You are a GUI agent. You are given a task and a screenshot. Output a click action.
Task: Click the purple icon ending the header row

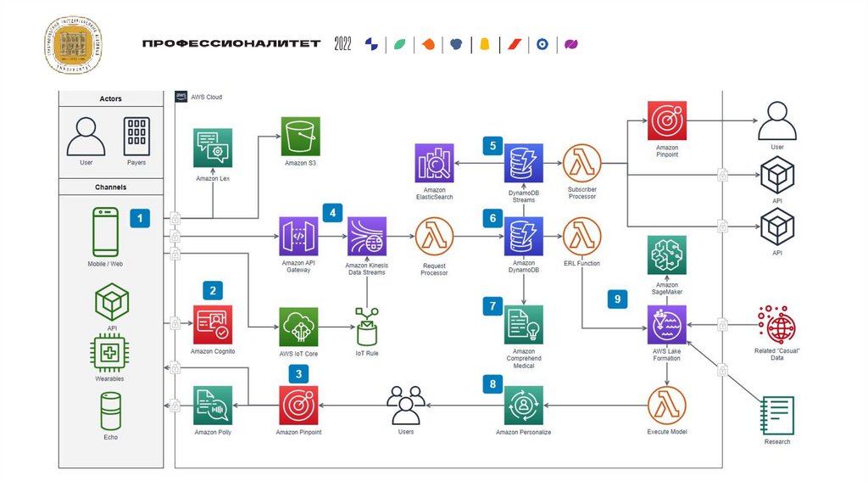click(x=571, y=44)
